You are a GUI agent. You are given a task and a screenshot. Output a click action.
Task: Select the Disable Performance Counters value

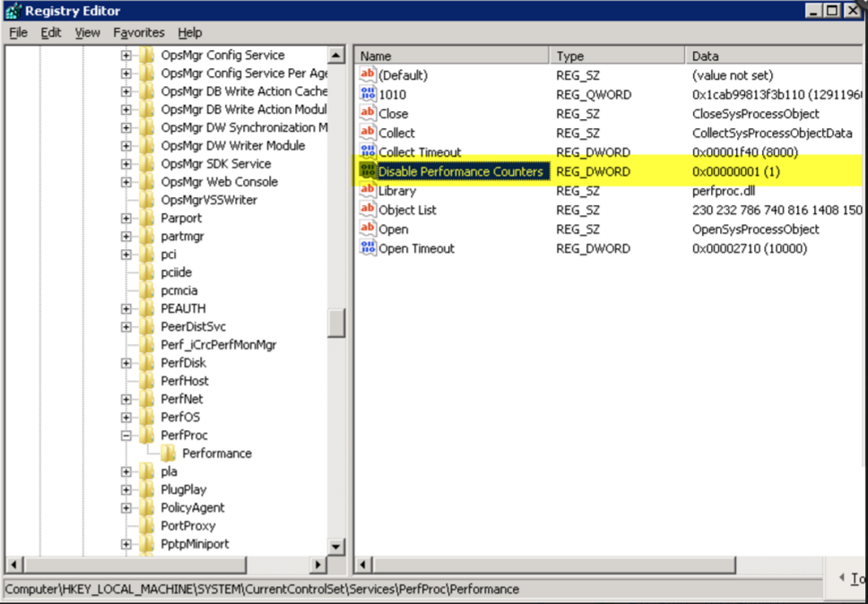point(460,171)
